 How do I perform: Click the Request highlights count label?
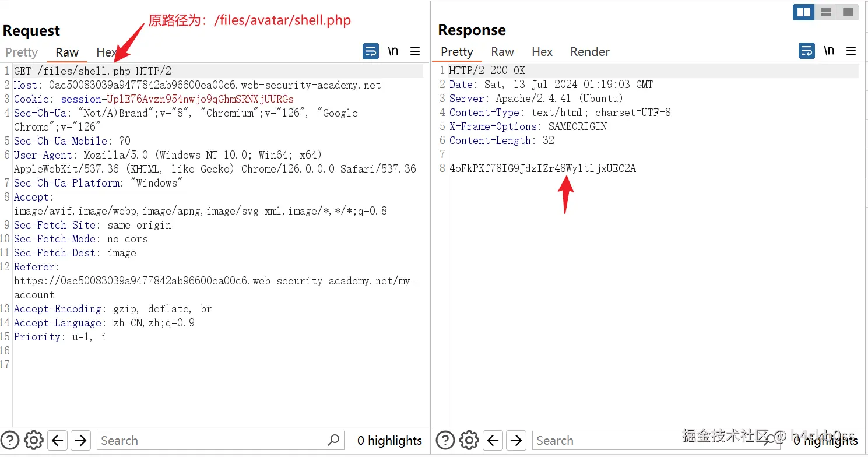click(389, 441)
